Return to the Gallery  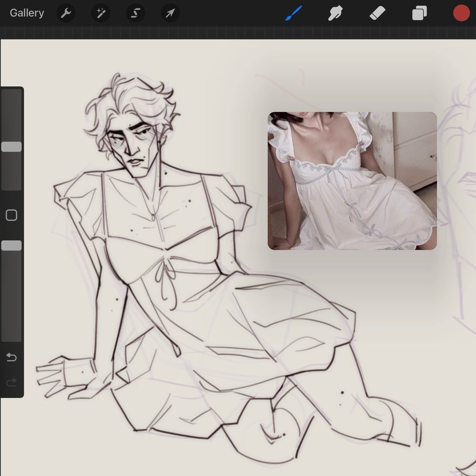(x=27, y=13)
